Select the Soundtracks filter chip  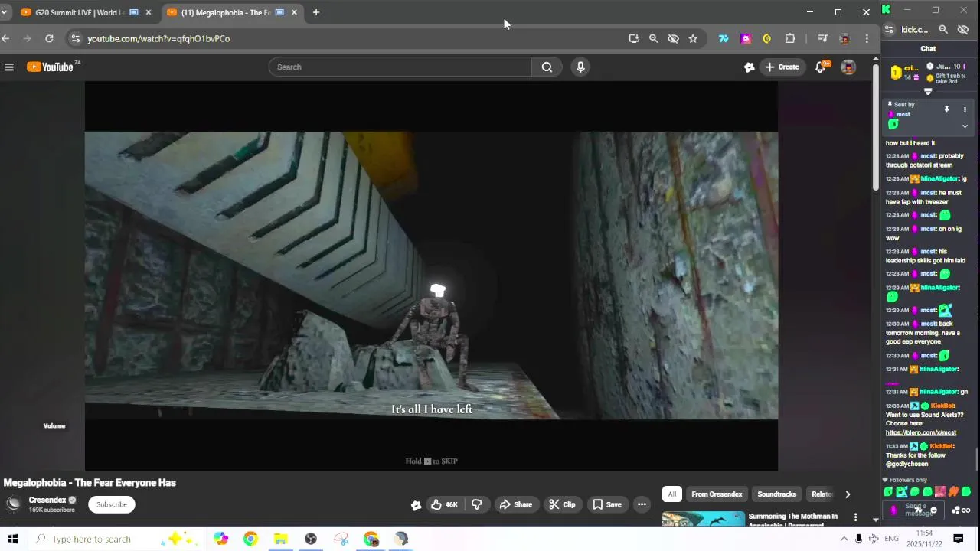point(776,494)
